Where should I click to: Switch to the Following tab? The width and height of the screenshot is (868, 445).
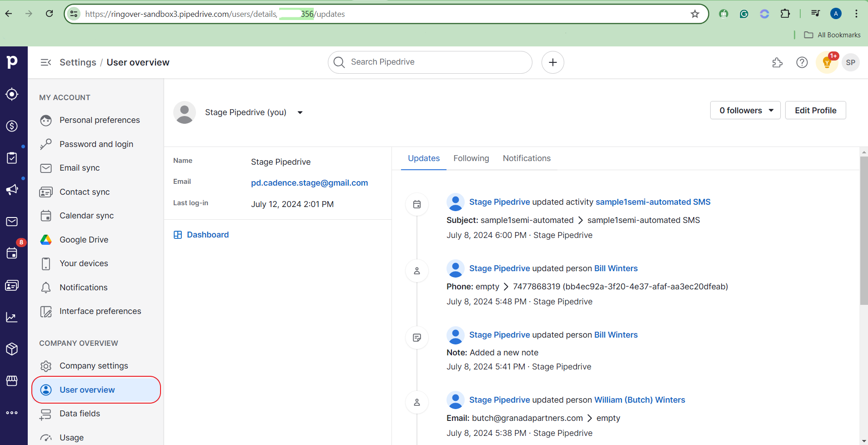[471, 158]
